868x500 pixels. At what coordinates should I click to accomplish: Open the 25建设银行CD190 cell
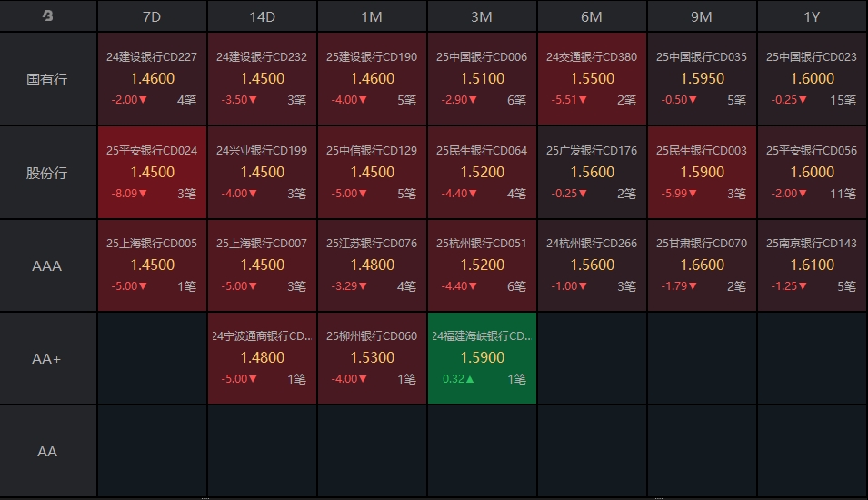(x=372, y=78)
